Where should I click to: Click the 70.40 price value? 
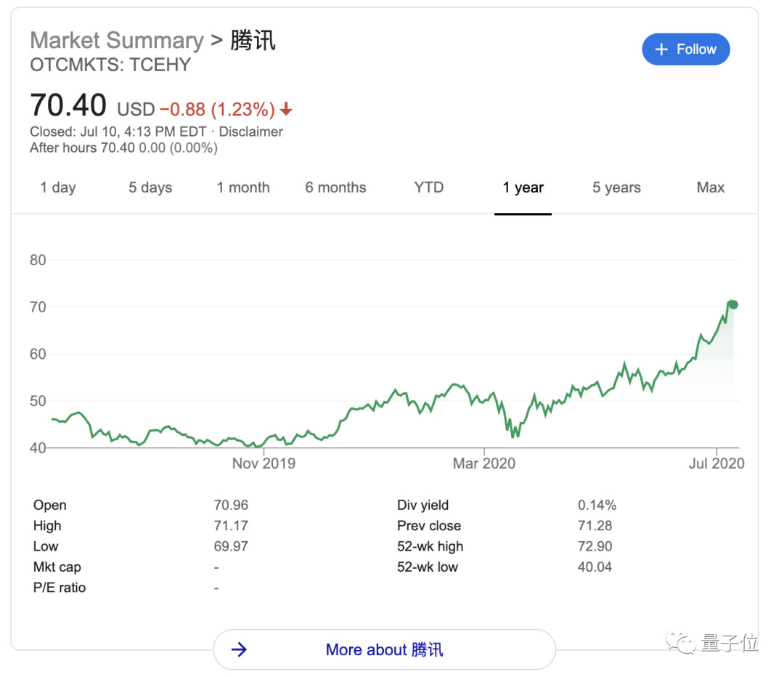68,105
